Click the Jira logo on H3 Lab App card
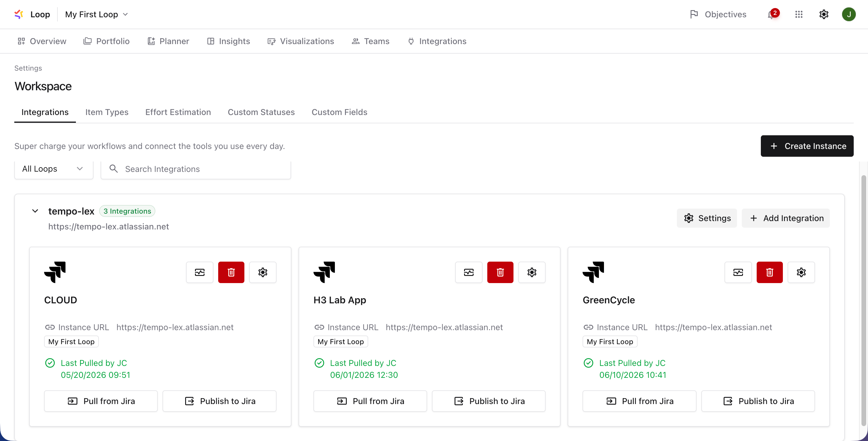868x441 pixels. click(324, 272)
